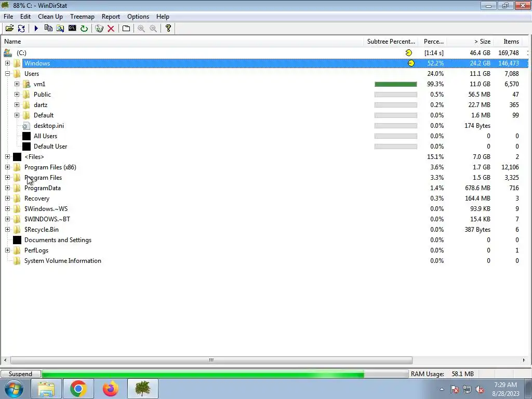Click the Copy Path toolbar icon
532x399 pixels.
[48, 29]
